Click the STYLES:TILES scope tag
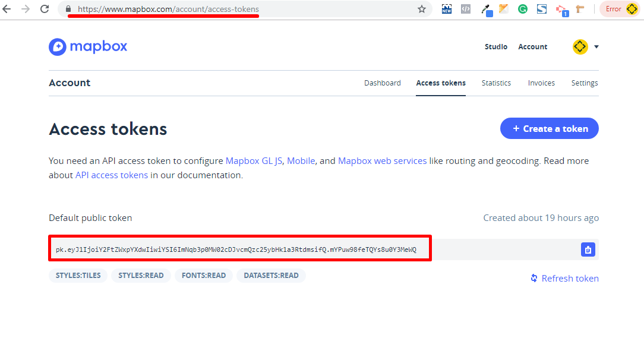The height and width of the screenshot is (338, 644). point(78,276)
